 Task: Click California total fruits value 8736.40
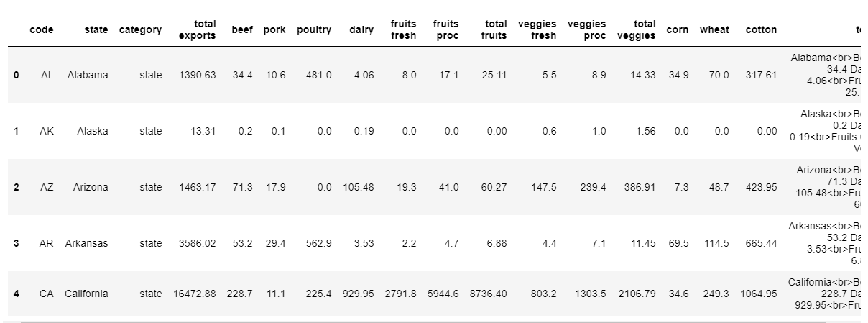click(x=488, y=294)
